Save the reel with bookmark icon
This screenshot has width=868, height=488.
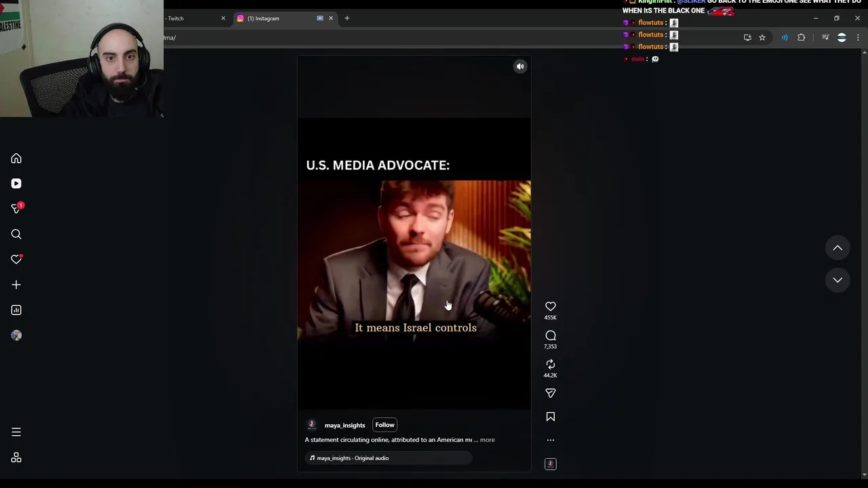click(x=551, y=417)
